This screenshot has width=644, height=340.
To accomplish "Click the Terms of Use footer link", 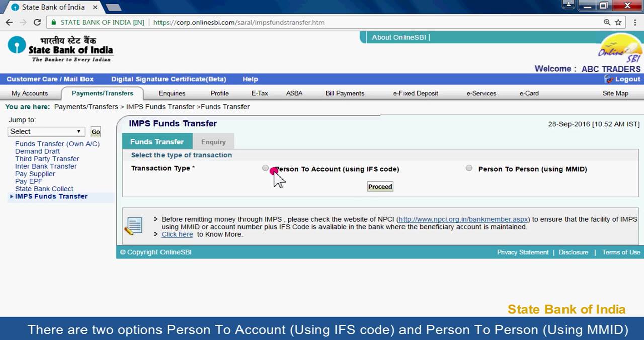I will click(621, 252).
